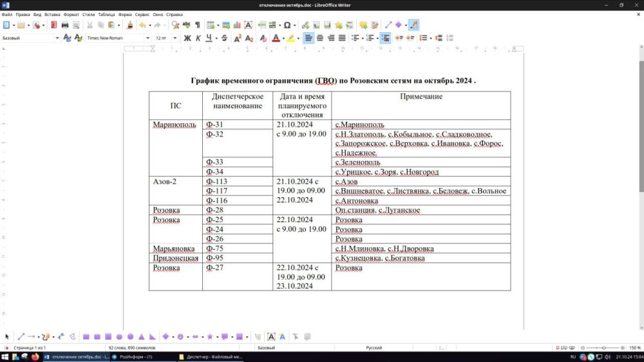Expand bullet list dropdown arrow

tap(363, 38)
